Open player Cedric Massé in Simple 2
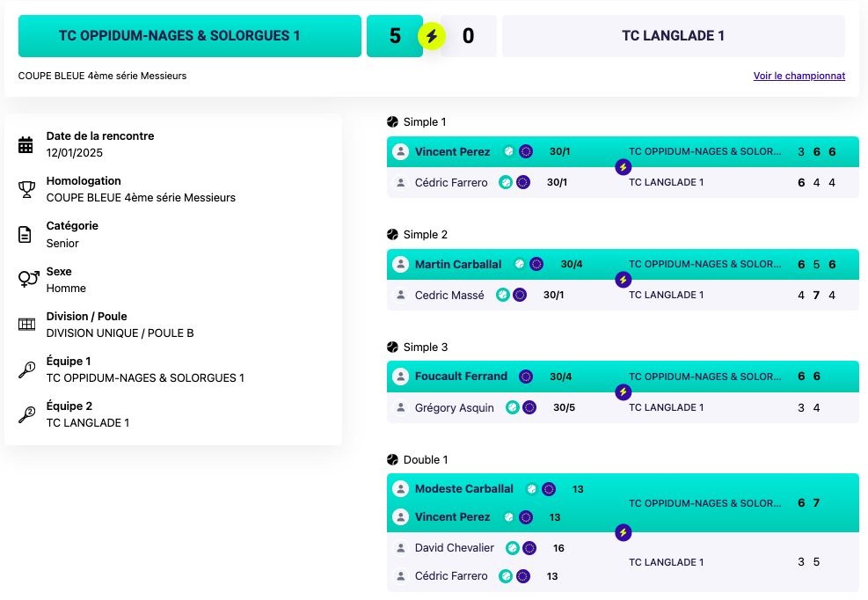The image size is (868, 600). [449, 295]
